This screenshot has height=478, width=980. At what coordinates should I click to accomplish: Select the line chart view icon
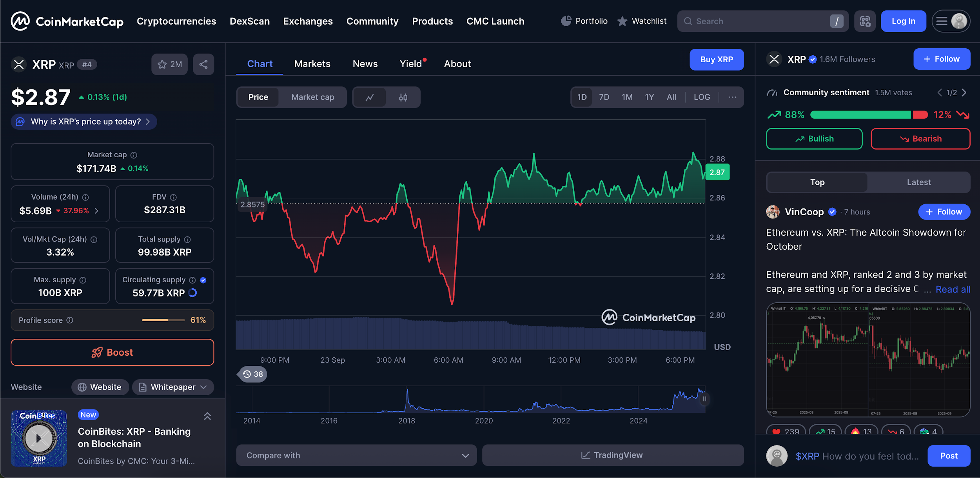pos(369,97)
